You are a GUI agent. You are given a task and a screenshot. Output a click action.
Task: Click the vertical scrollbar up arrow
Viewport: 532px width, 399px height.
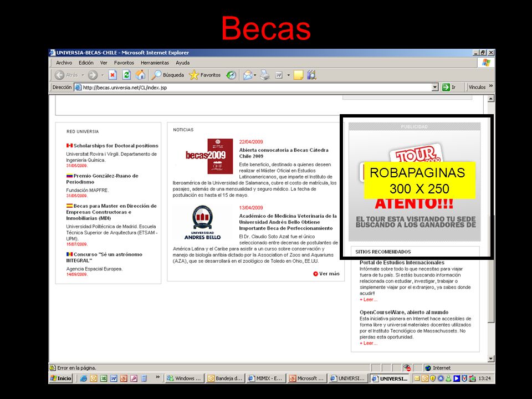[490, 99]
